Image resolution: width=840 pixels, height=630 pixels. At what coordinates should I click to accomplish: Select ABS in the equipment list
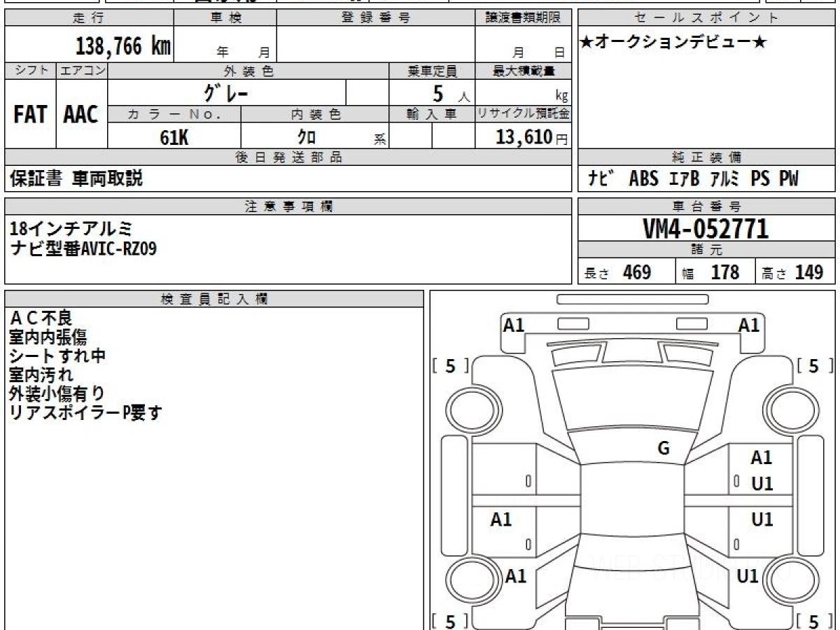tap(643, 179)
